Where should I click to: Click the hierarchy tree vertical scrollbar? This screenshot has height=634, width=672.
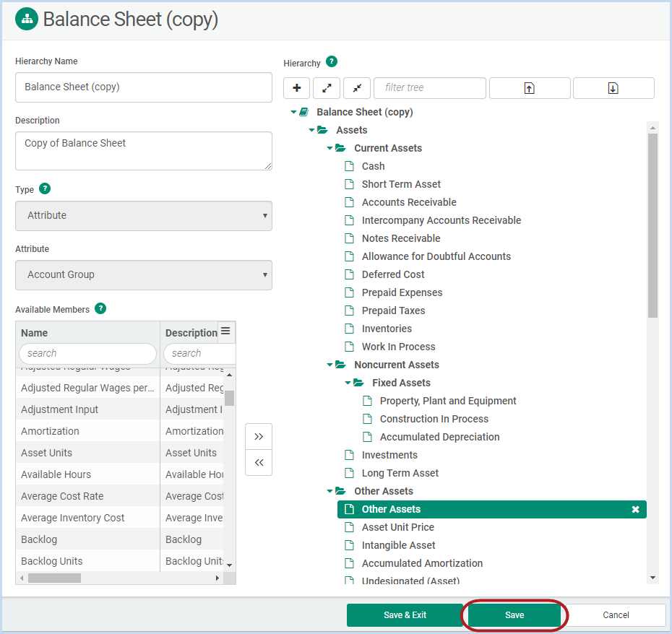tap(652, 226)
